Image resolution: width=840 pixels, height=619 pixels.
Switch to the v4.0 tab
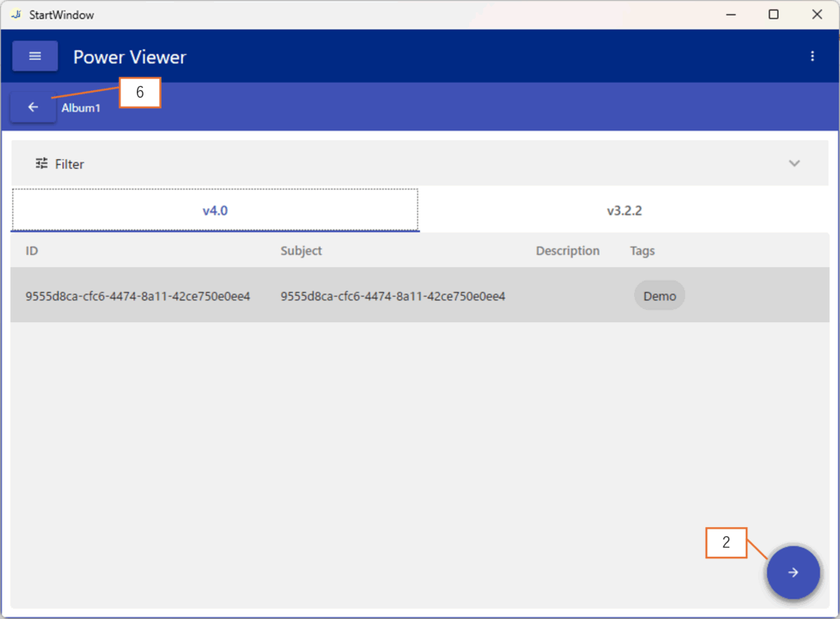coord(215,211)
